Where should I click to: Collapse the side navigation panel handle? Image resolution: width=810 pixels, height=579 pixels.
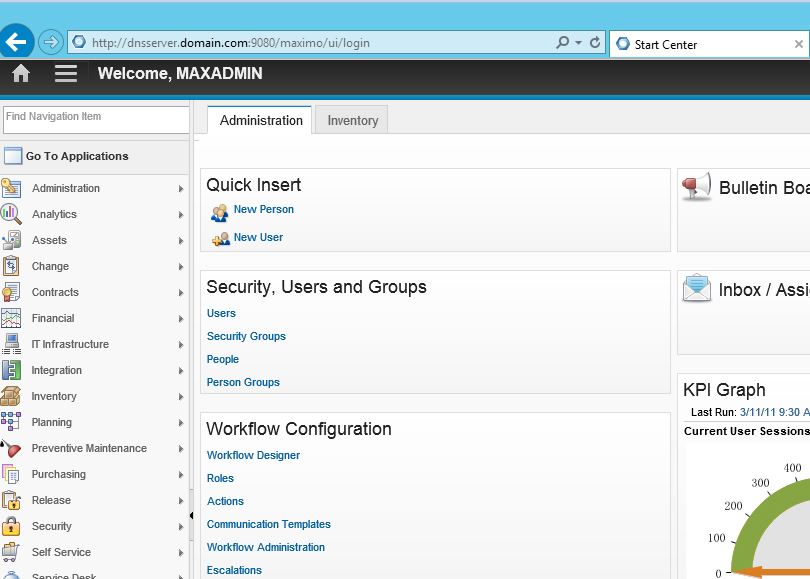coord(191,515)
